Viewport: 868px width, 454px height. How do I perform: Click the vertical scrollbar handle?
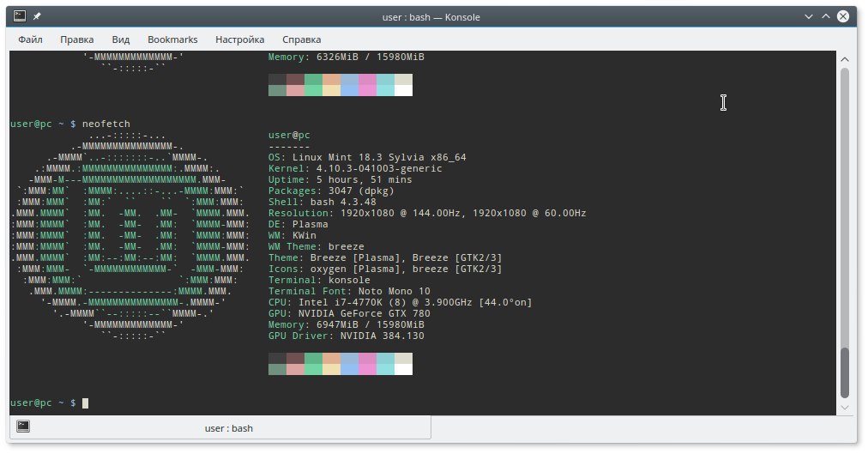pyautogui.click(x=845, y=372)
